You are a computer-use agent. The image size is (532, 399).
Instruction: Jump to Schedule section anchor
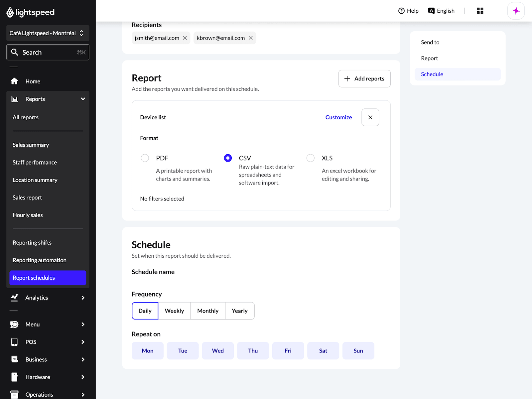[458, 74]
